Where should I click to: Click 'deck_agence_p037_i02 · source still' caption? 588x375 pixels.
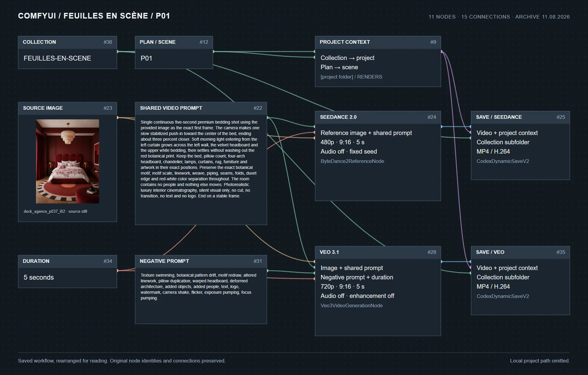point(55,211)
